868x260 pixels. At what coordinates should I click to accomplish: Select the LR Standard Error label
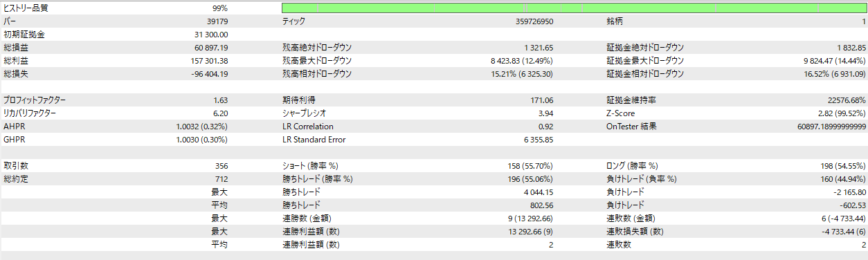click(314, 140)
